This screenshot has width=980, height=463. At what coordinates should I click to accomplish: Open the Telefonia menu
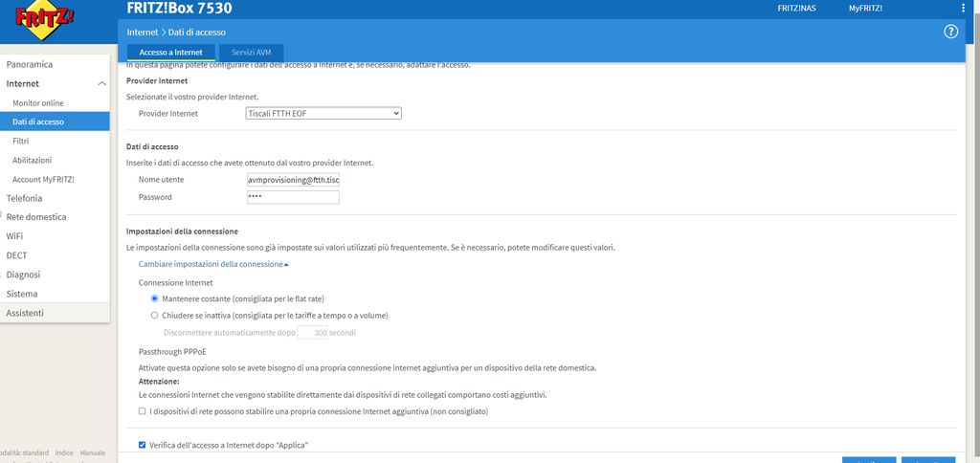point(24,198)
